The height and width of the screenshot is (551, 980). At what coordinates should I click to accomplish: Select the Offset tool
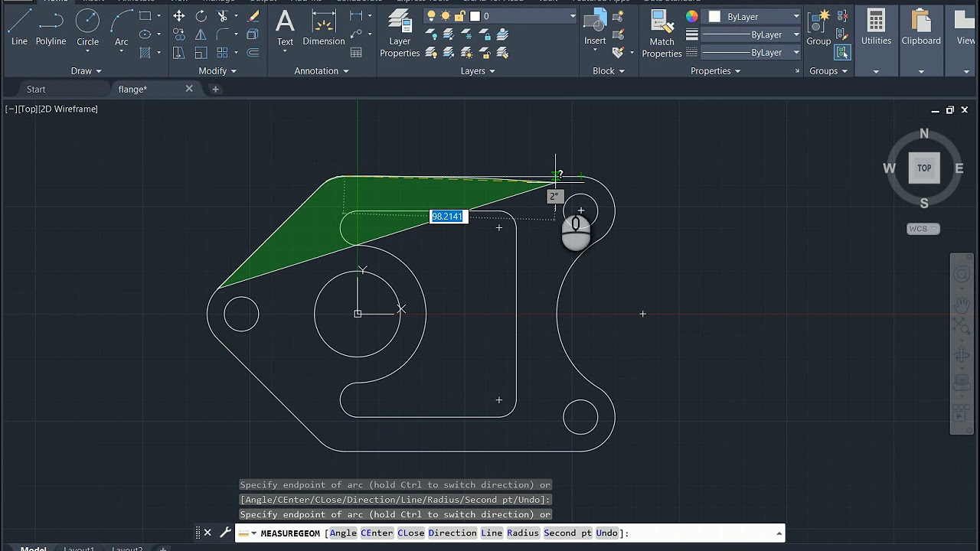(253, 53)
